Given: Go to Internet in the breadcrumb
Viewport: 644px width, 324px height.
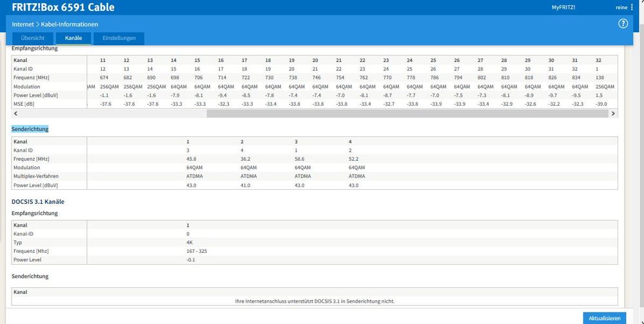Looking at the screenshot, I should click(23, 25).
